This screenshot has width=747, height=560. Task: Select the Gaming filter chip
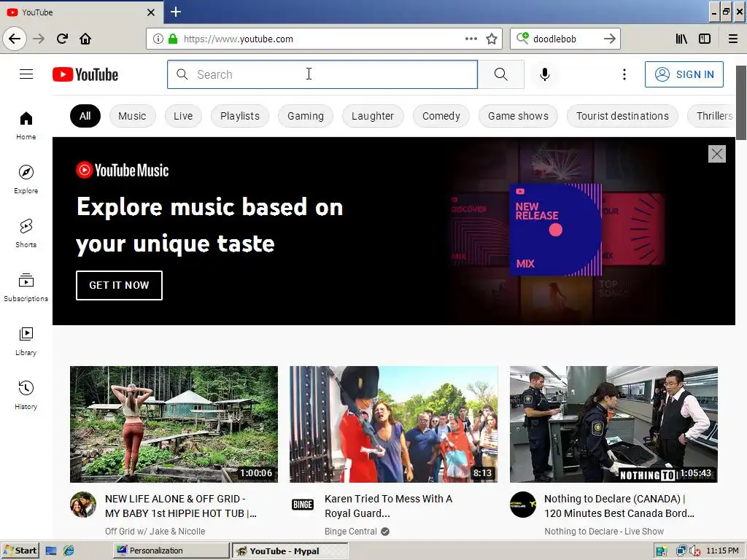click(x=306, y=116)
